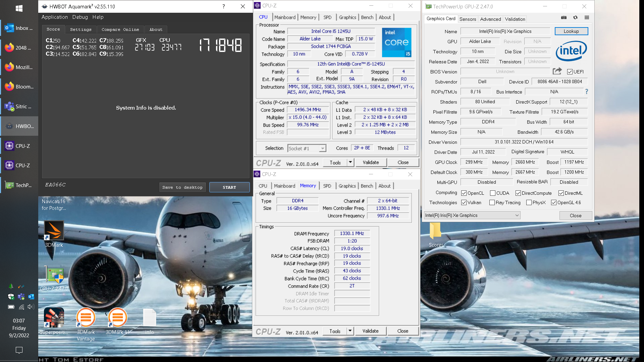Open the Graphics tab in lower CPU-Z
The height and width of the screenshot is (362, 644).
(x=347, y=186)
